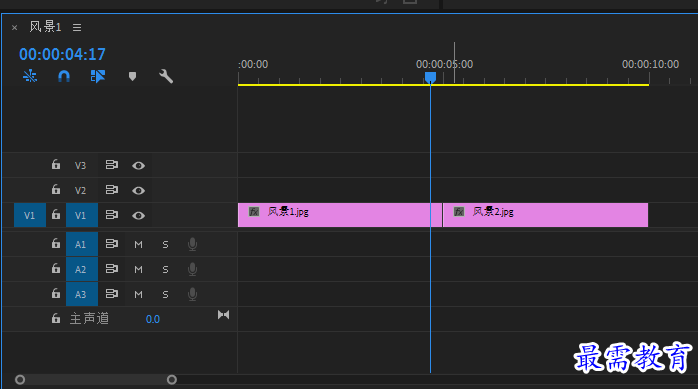
Task: Target track V2 label
Action: (x=80, y=190)
